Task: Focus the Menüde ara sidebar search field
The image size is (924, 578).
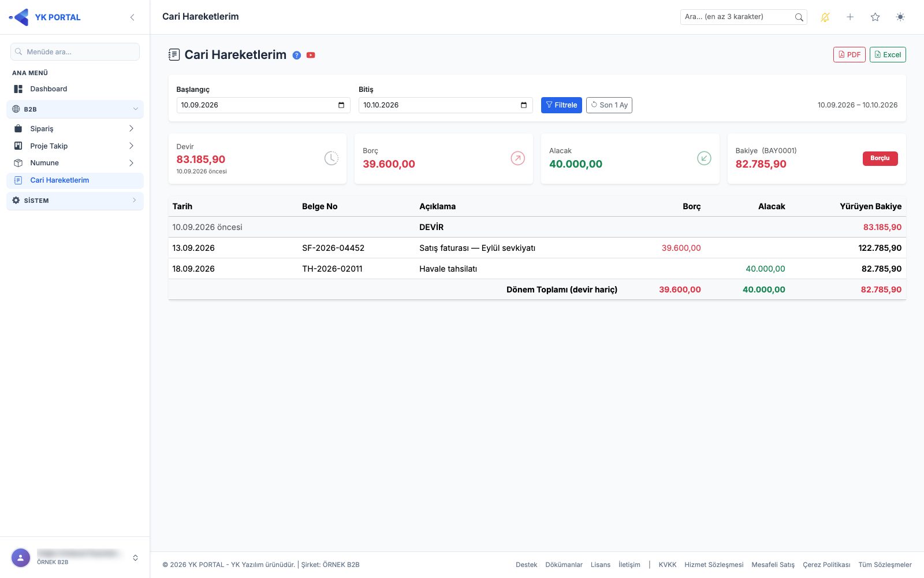Action: click(75, 52)
